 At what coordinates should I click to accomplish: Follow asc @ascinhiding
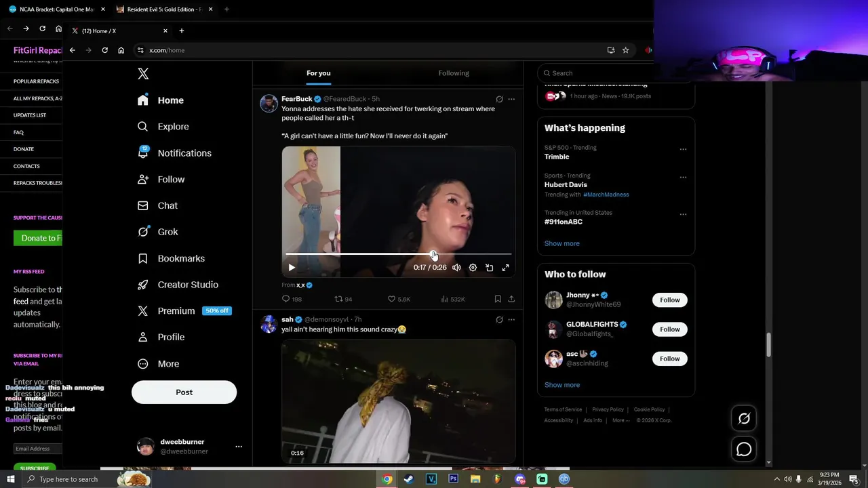coord(669,359)
